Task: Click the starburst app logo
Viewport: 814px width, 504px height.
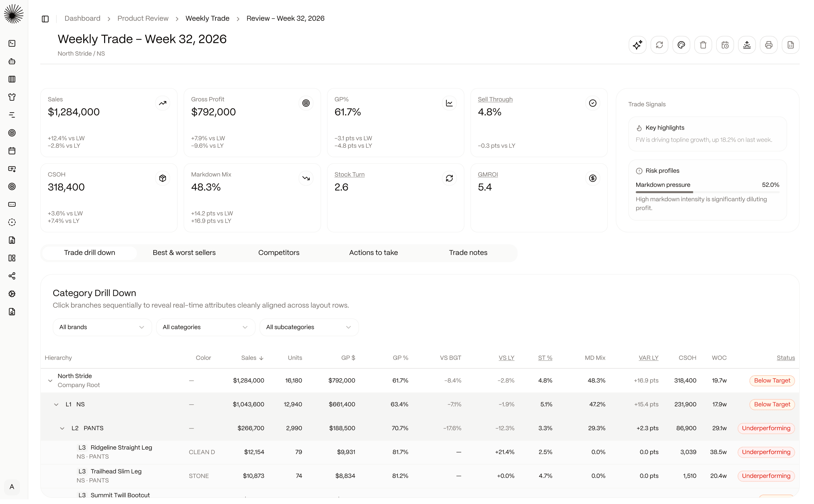Action: 14,14
